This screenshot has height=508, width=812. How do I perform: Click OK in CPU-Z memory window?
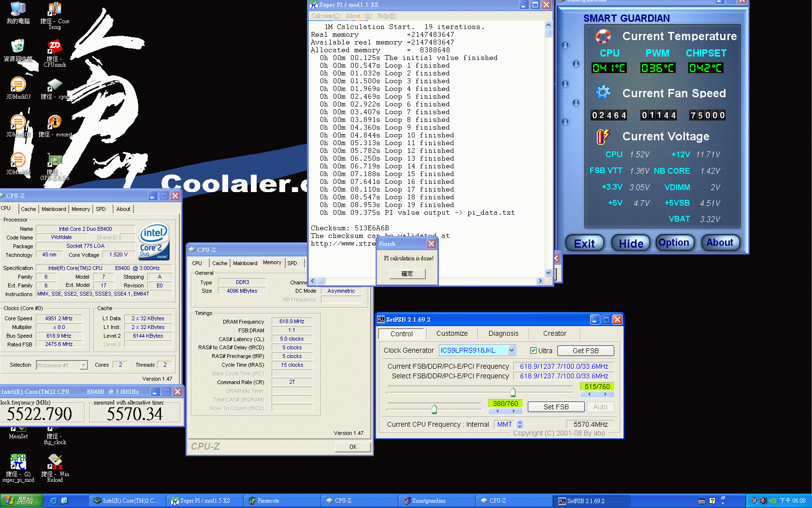pyautogui.click(x=353, y=447)
